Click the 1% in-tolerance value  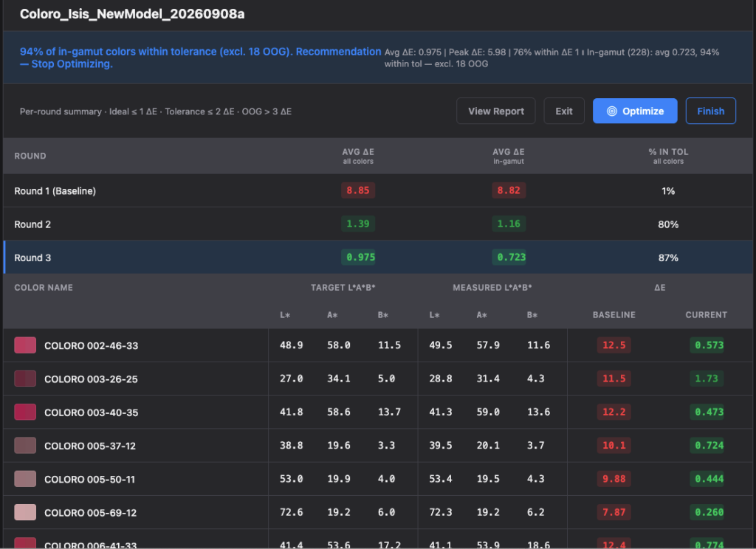(668, 191)
